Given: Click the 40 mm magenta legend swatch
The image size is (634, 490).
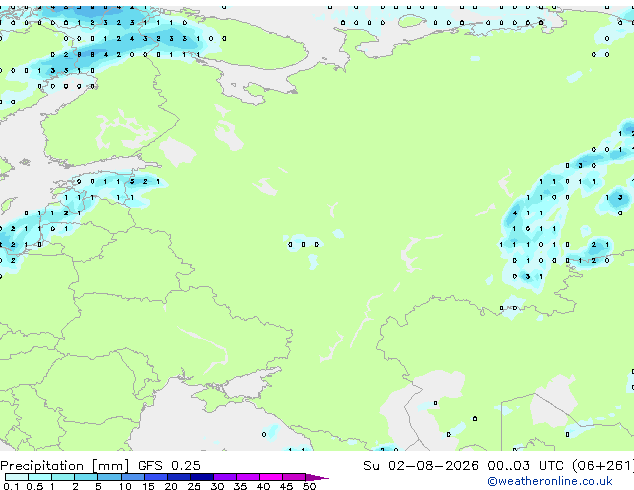Looking at the screenshot, I should tap(271, 477).
